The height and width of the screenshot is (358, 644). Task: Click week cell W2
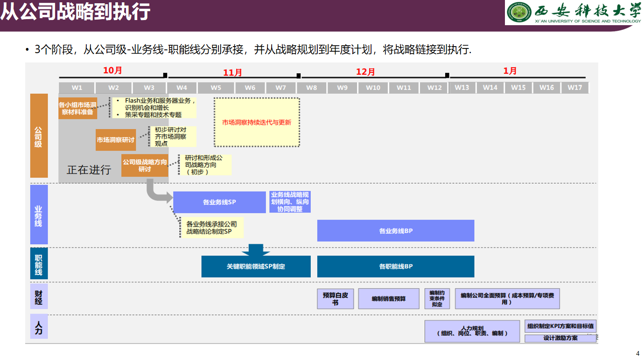[x=113, y=88]
